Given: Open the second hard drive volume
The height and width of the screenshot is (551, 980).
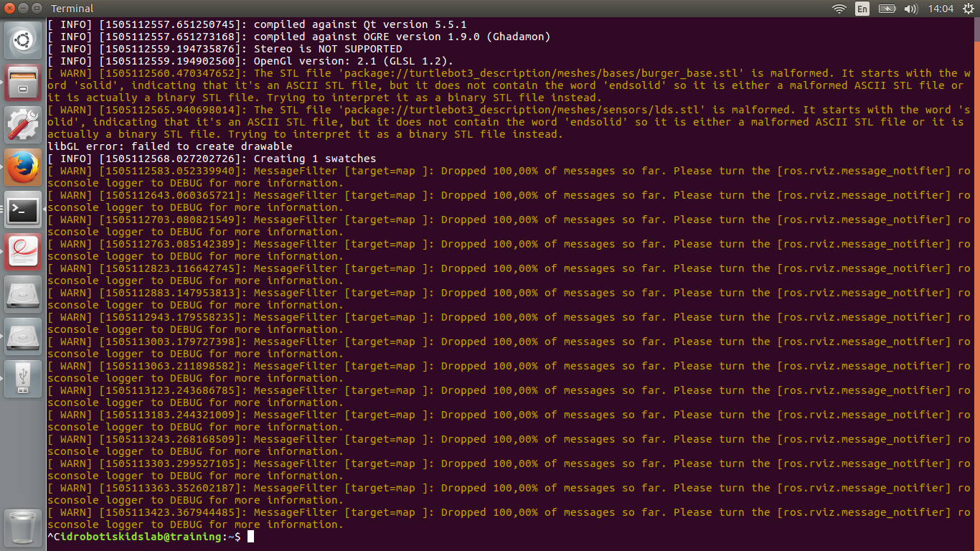Looking at the screenshot, I should tap(23, 336).
